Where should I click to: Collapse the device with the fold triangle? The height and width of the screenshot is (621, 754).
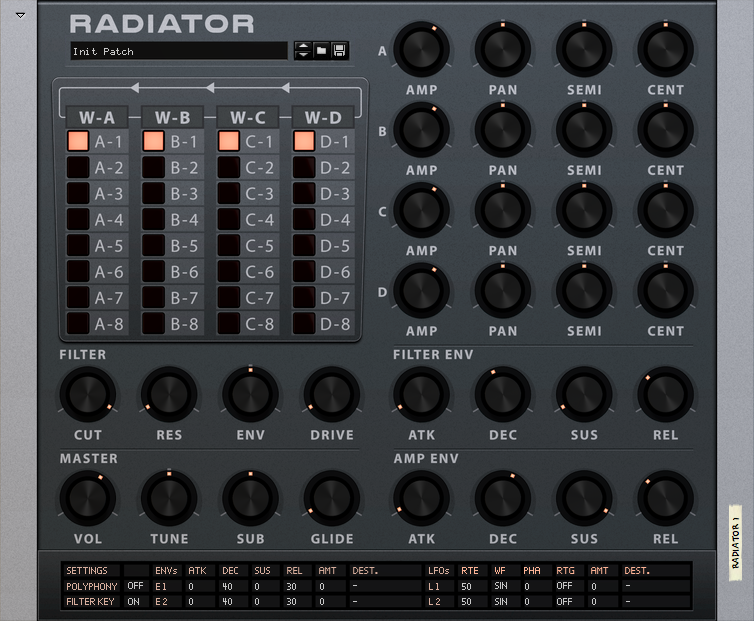20,15
